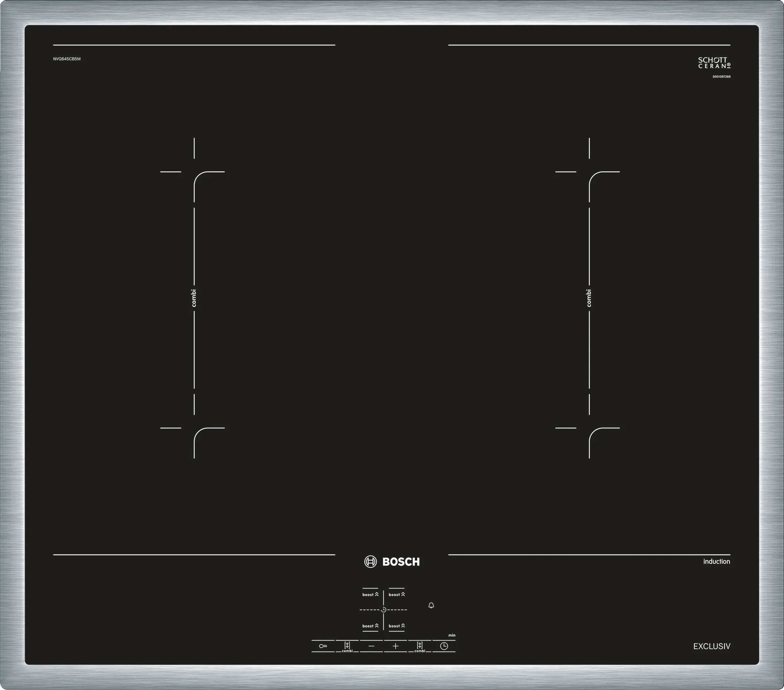Select the top-right boost zone
The image size is (784, 690).
click(x=397, y=595)
